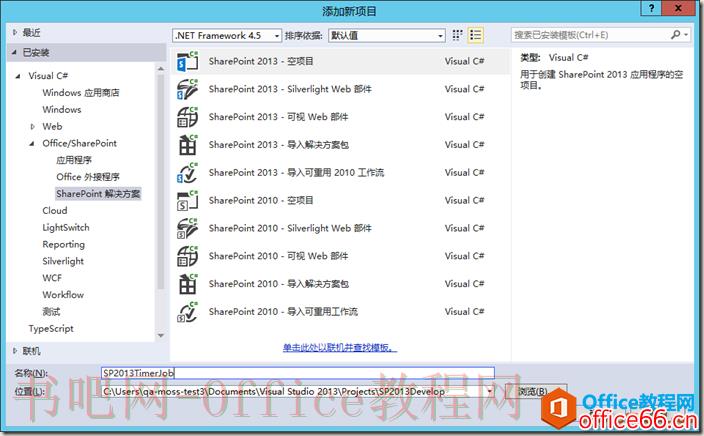Click 单击此处以联机并查找模板 link
Screen dimensions: 704x436
pos(340,348)
